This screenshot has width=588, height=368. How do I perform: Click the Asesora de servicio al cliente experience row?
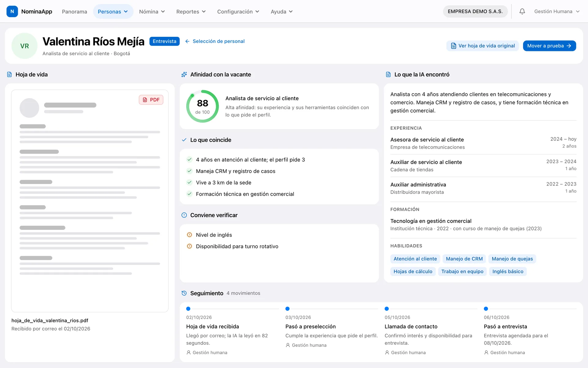tap(483, 143)
